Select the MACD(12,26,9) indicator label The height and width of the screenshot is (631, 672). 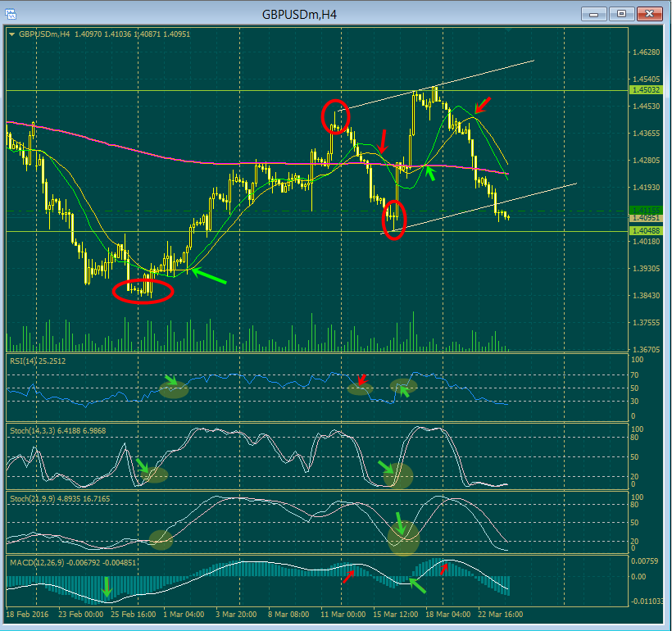(x=73, y=562)
